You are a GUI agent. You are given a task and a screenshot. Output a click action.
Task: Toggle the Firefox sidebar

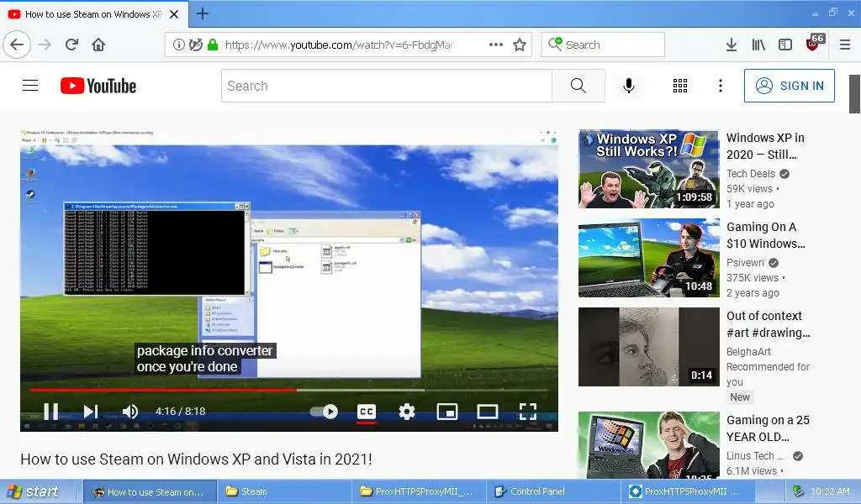click(x=785, y=45)
